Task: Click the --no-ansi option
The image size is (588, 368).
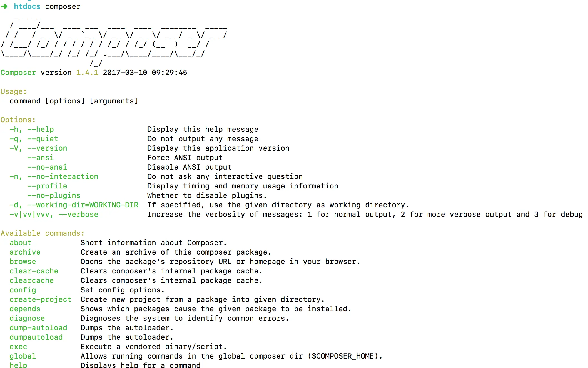Action: point(47,167)
